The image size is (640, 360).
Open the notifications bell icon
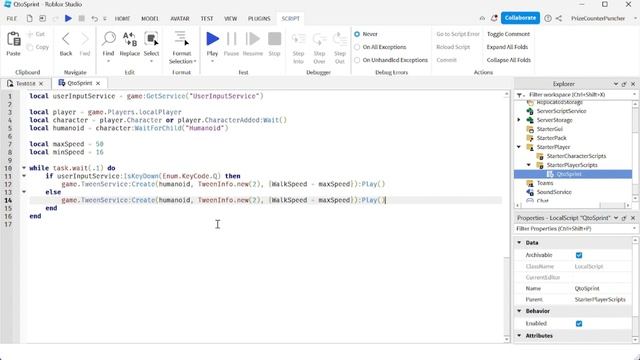pos(494,18)
